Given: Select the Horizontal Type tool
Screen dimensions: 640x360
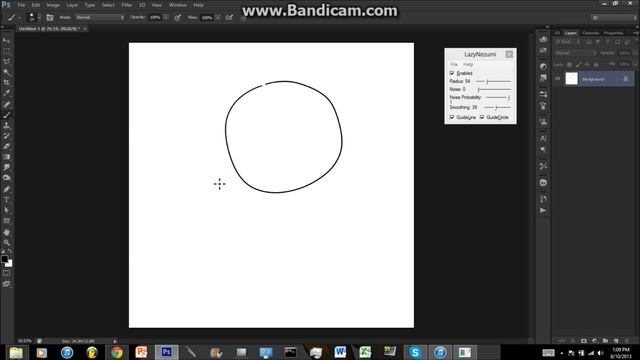Looking at the screenshot, I should (x=7, y=200).
